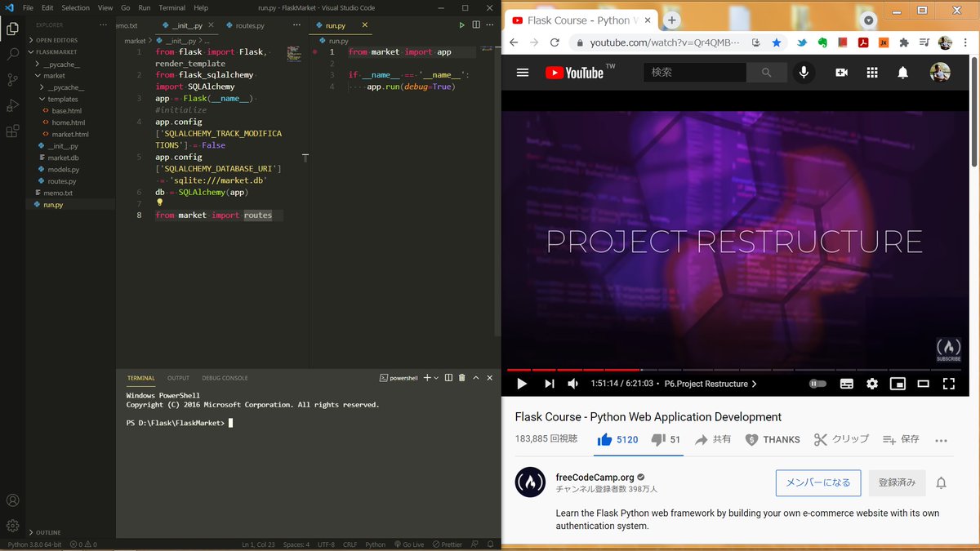Open the Extensions view in VS Code
Viewport: 980px width, 551px height.
12,131
